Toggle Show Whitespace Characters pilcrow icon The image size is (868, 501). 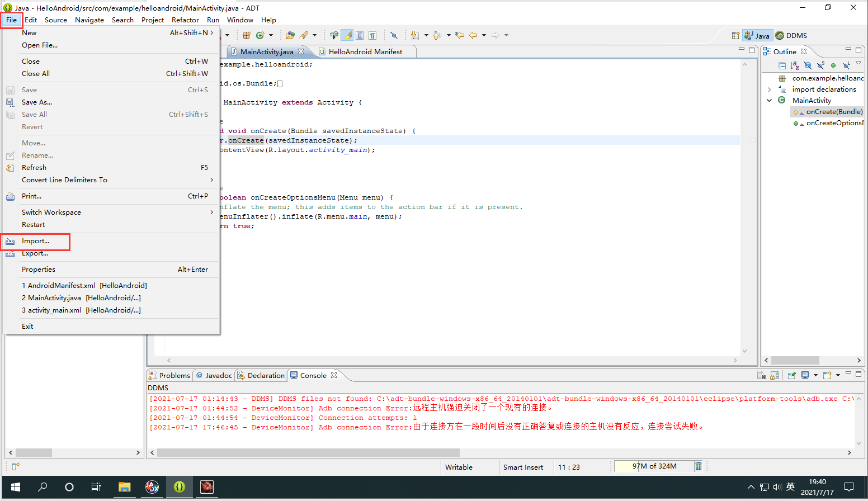point(372,35)
